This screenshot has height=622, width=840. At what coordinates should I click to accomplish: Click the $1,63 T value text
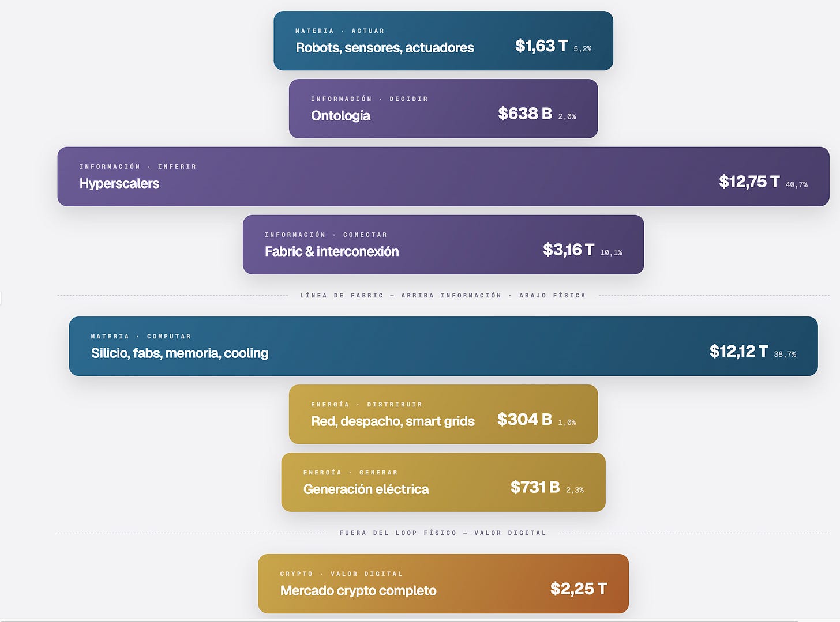click(541, 46)
